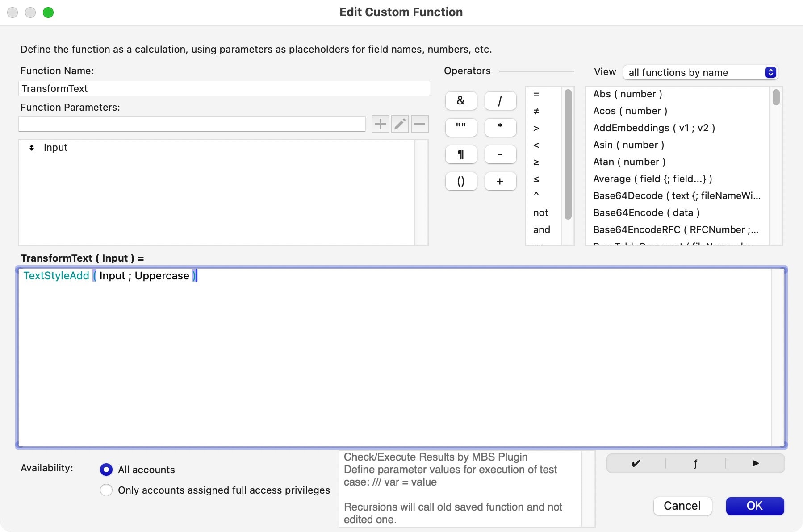Select Only accounts with full access privileges
This screenshot has width=803, height=532.
(106, 490)
